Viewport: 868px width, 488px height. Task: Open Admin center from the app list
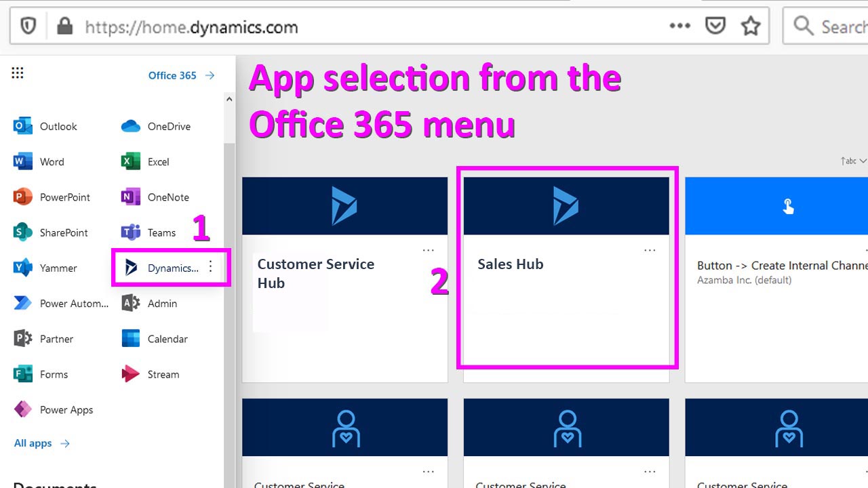pos(149,304)
